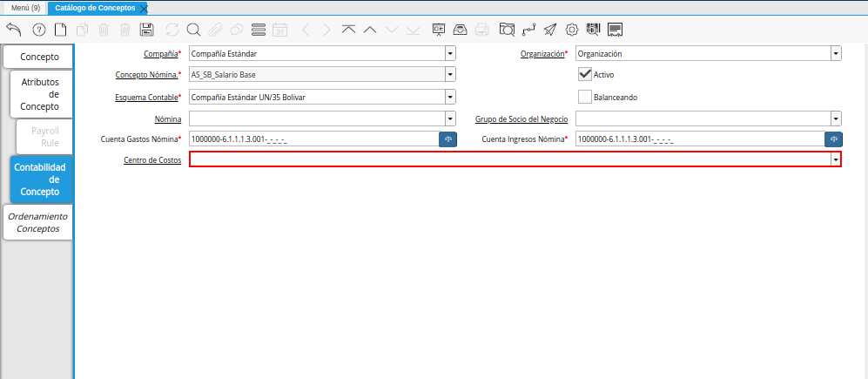The width and height of the screenshot is (868, 379).
Task: Click the Centro de Costos label link
Action: (x=152, y=160)
